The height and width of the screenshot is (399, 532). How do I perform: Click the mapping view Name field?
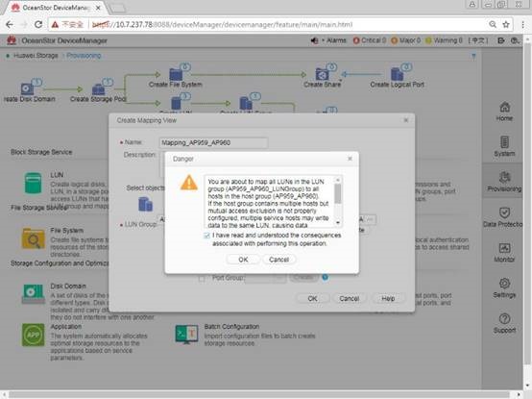coord(213,142)
